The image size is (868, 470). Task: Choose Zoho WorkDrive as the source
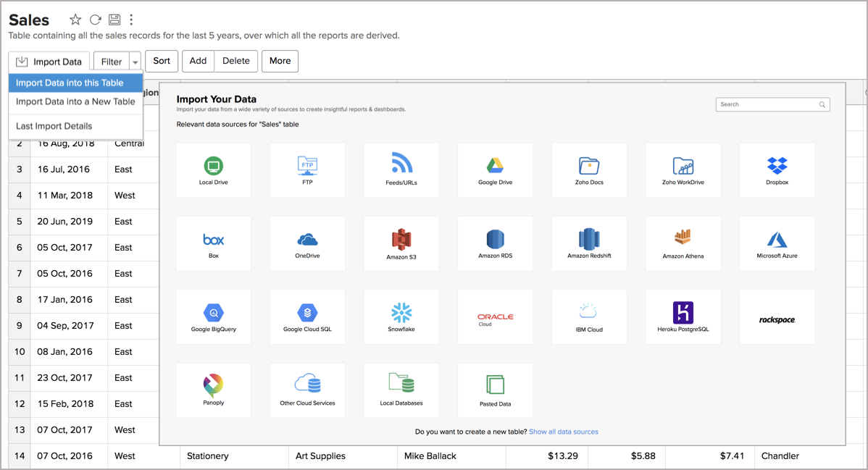683,169
